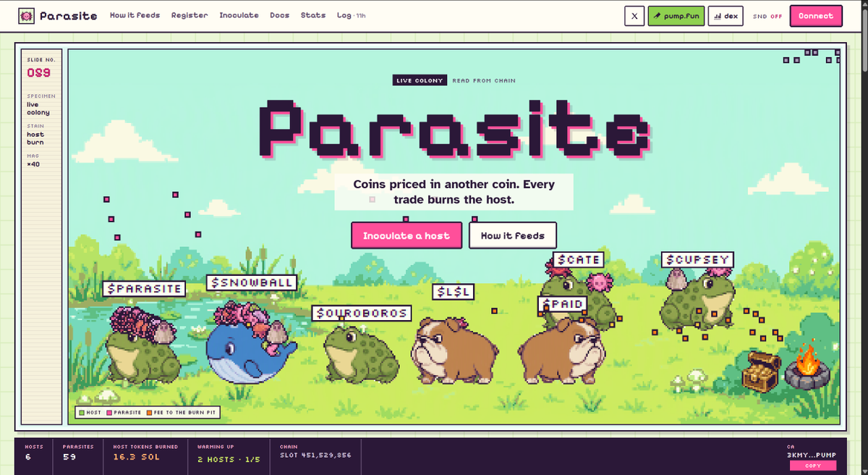Go to the Register nav item
The width and height of the screenshot is (868, 475).
click(190, 15)
